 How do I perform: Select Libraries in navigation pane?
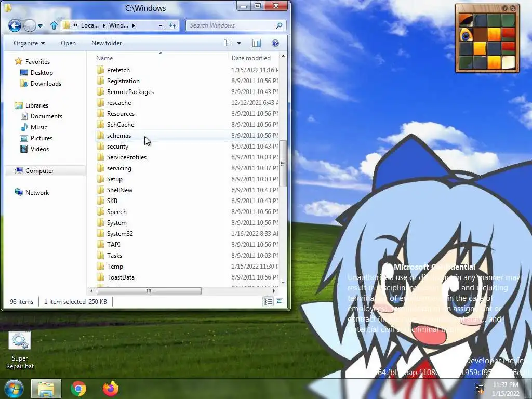31,105
